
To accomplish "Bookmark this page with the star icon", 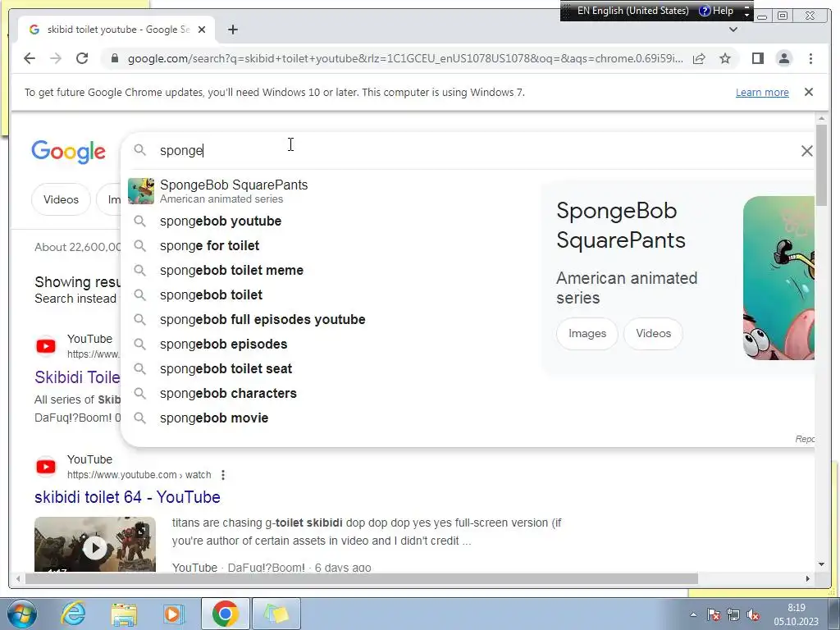I will click(725, 58).
